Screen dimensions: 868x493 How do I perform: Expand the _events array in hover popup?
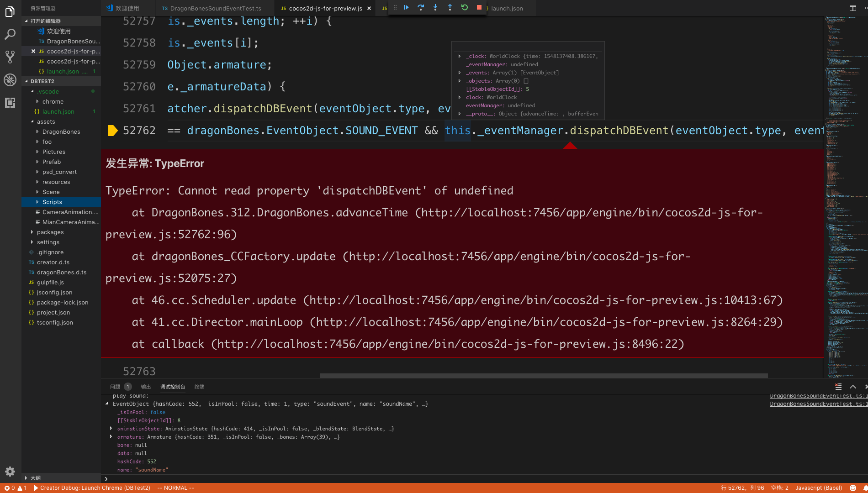click(x=460, y=73)
